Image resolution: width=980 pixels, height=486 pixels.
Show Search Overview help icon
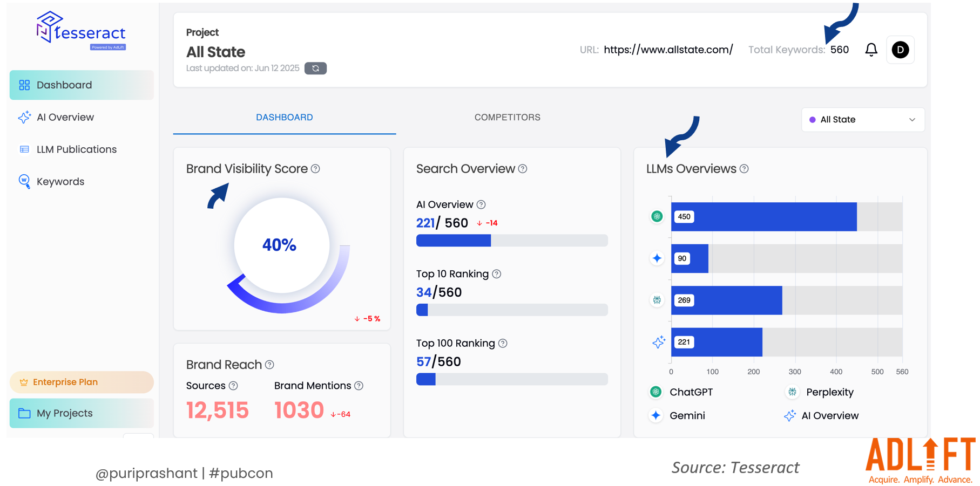(523, 169)
